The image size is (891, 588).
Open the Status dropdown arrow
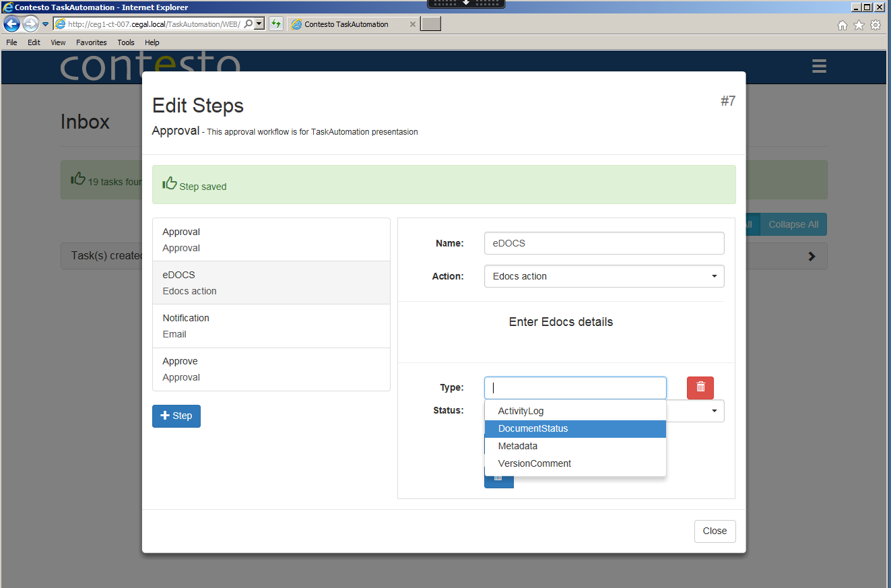(x=714, y=411)
